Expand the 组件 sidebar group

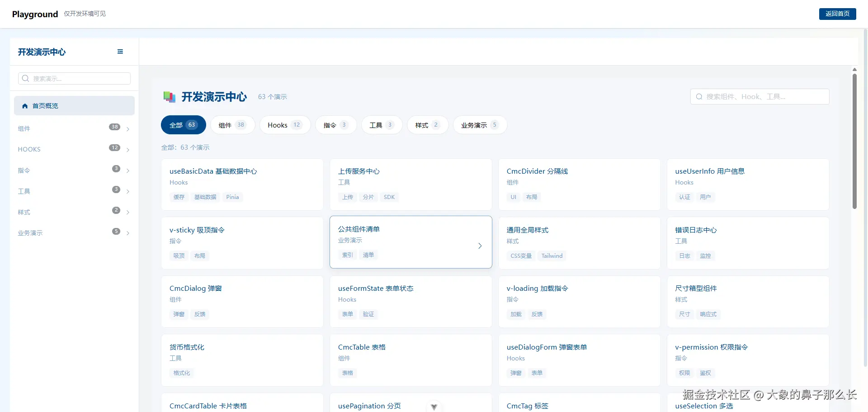(x=128, y=129)
